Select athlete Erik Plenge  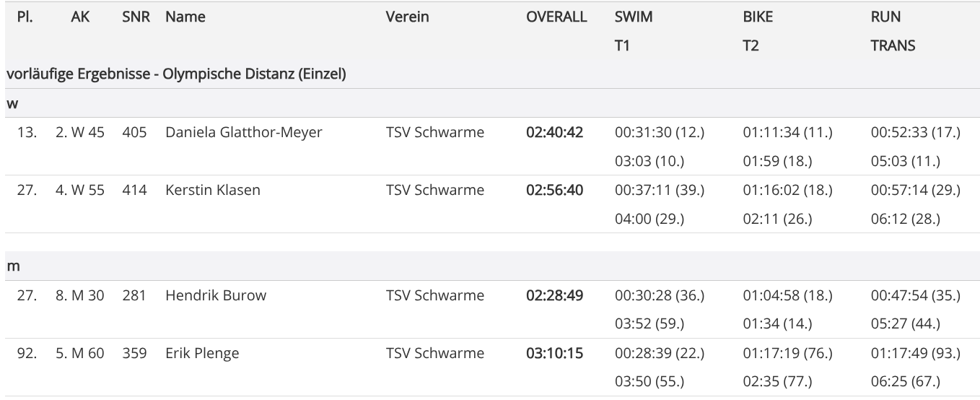(x=202, y=353)
